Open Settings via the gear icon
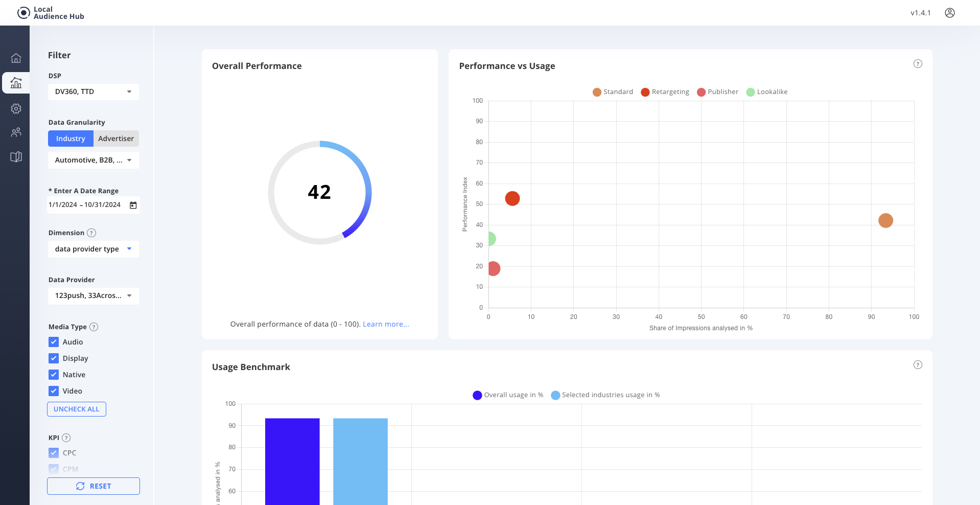The width and height of the screenshot is (980, 505). click(x=16, y=108)
